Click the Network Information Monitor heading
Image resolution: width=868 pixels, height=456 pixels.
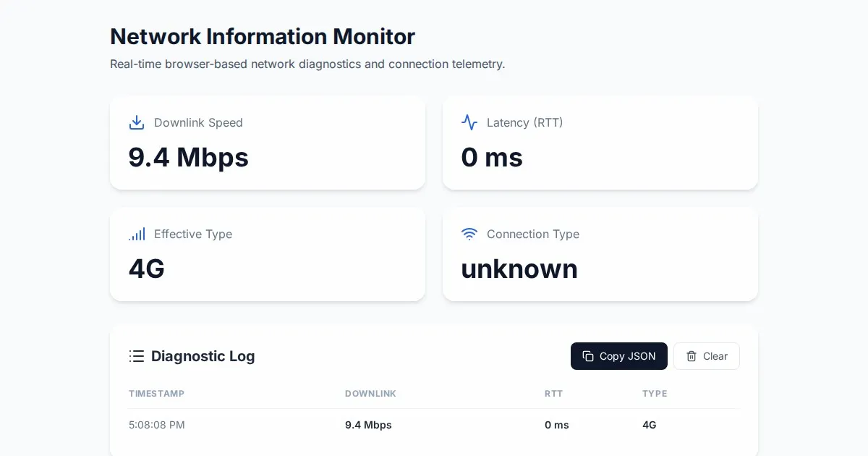263,36
